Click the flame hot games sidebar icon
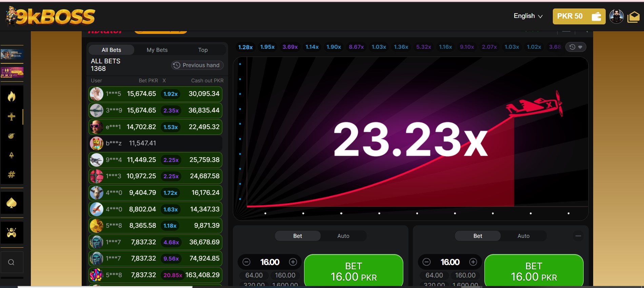The height and width of the screenshot is (288, 644). coord(12,97)
